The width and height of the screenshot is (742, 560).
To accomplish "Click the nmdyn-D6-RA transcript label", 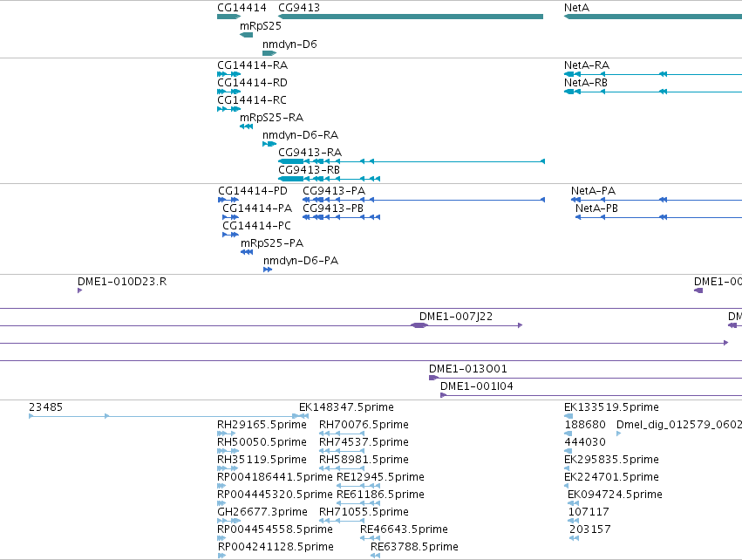I will [x=301, y=135].
